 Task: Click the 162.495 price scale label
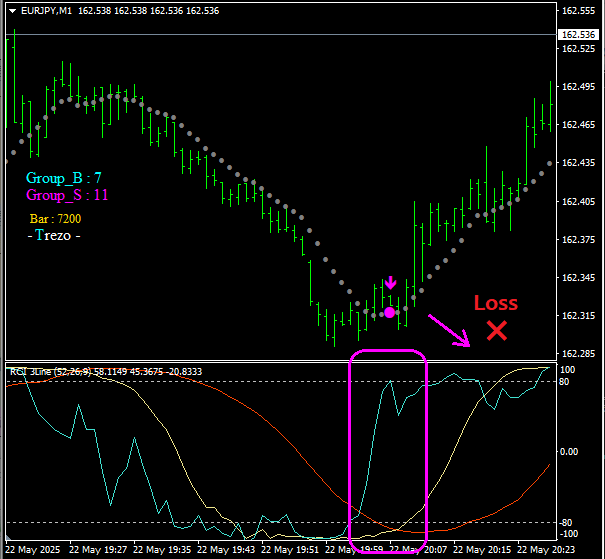578,86
